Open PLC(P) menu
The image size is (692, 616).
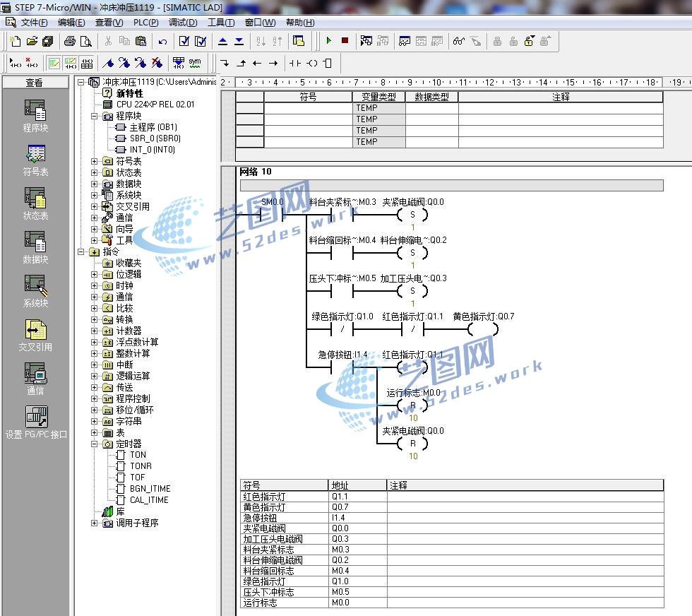[145, 23]
